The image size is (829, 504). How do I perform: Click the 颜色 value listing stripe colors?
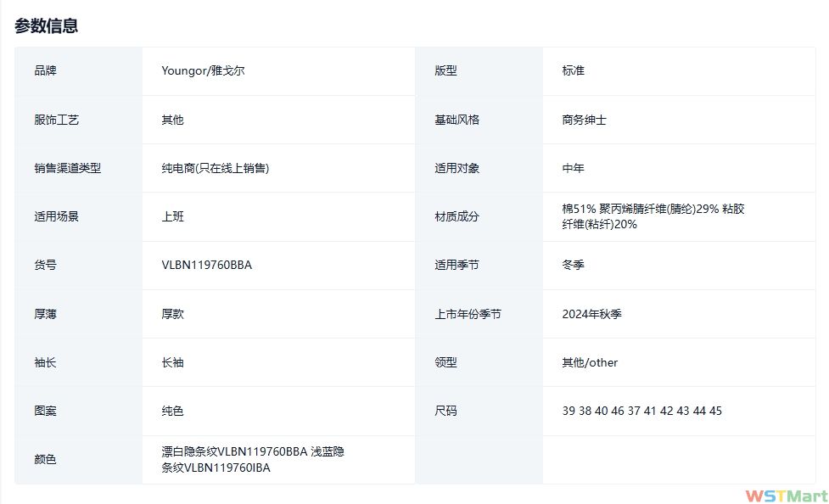pos(253,459)
